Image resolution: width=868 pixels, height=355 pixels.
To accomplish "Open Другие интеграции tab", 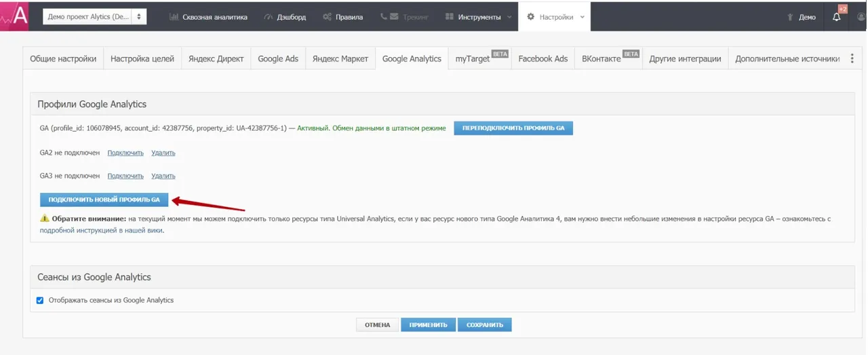I will click(685, 59).
